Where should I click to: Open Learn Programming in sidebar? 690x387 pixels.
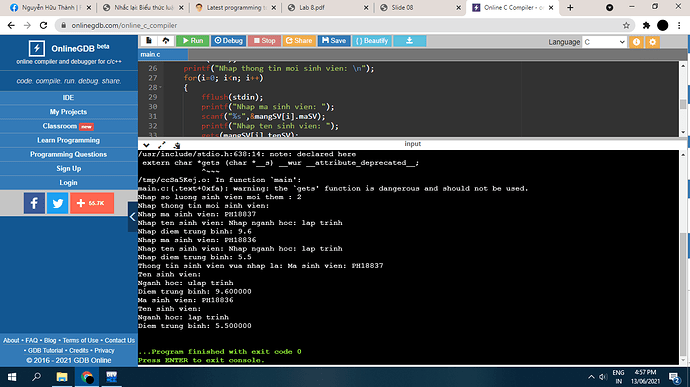tap(68, 140)
